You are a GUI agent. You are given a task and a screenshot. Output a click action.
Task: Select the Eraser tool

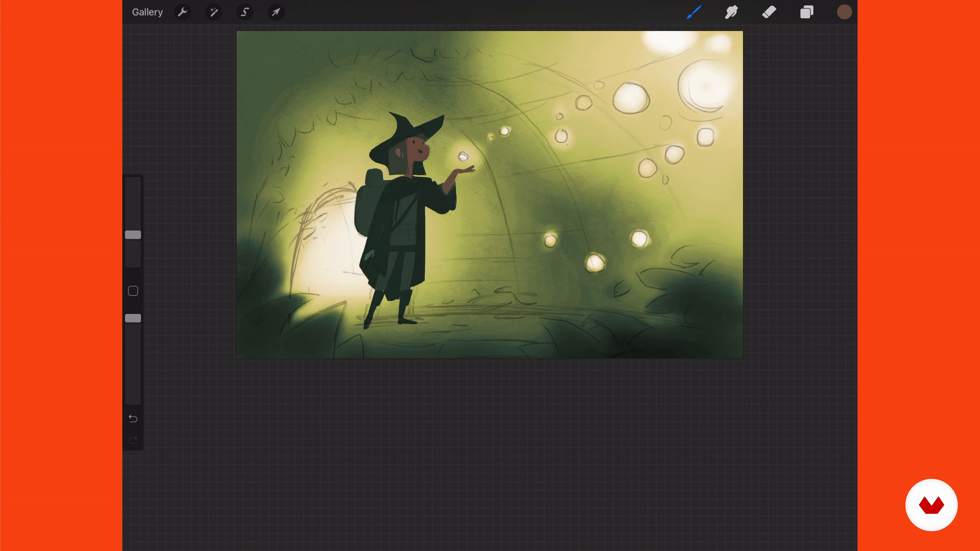point(769,12)
